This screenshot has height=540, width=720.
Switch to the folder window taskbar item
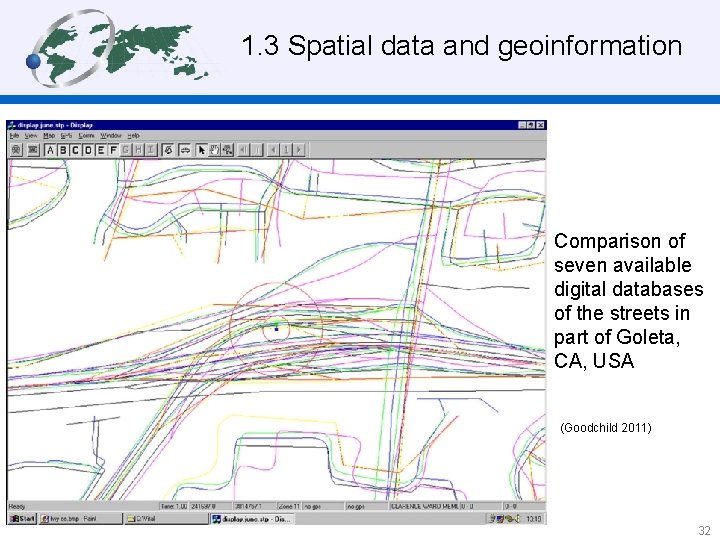(x=166, y=519)
